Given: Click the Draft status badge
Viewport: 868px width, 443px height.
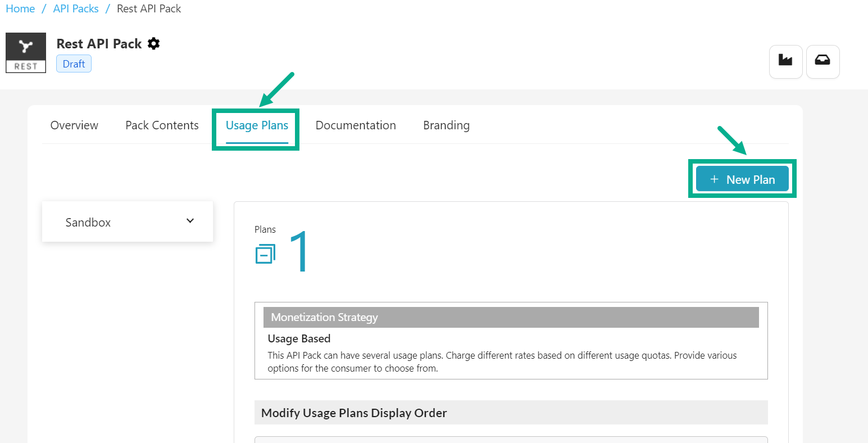Looking at the screenshot, I should 74,64.
